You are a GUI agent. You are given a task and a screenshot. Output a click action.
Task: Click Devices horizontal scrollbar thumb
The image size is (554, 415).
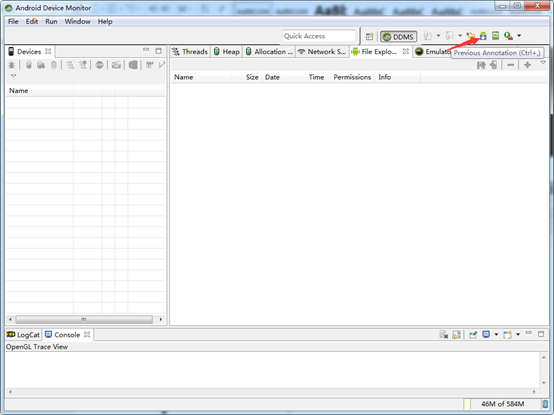click(x=84, y=319)
